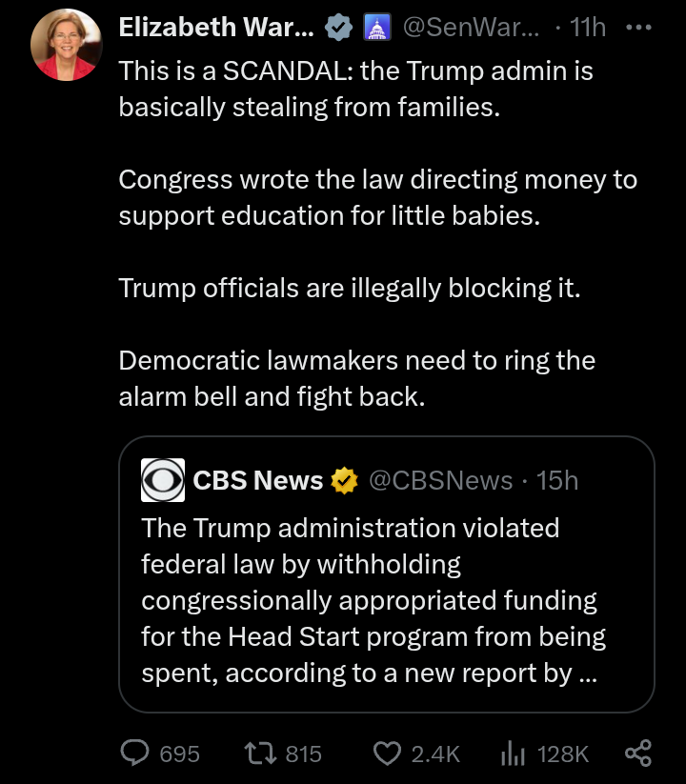The image size is (686, 784).
Task: Click the blue verified checkmark badge
Action: point(338,29)
